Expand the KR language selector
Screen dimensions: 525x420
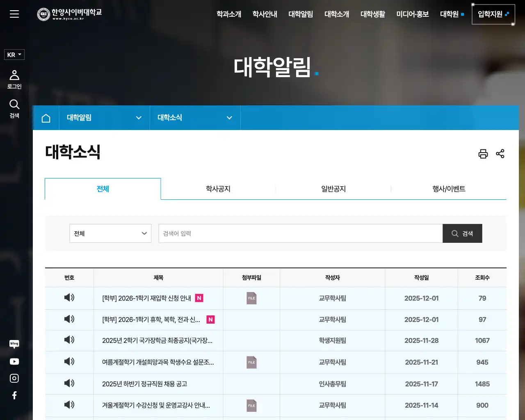pos(14,55)
